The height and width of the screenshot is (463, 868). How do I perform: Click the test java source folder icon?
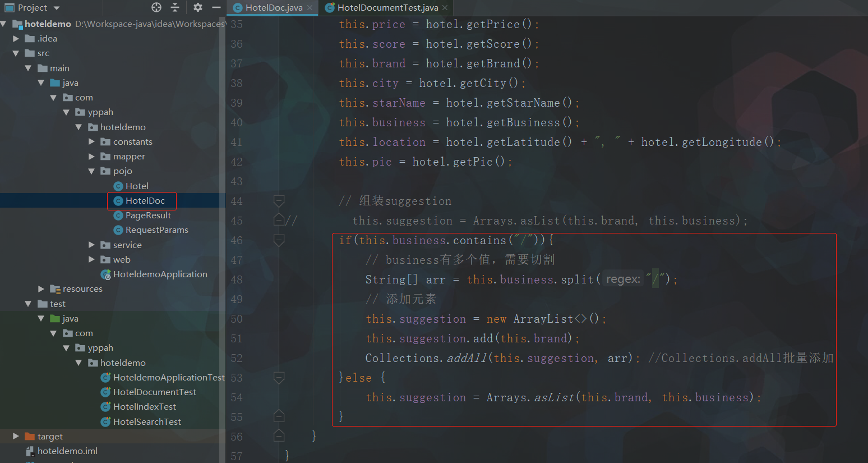coord(55,318)
